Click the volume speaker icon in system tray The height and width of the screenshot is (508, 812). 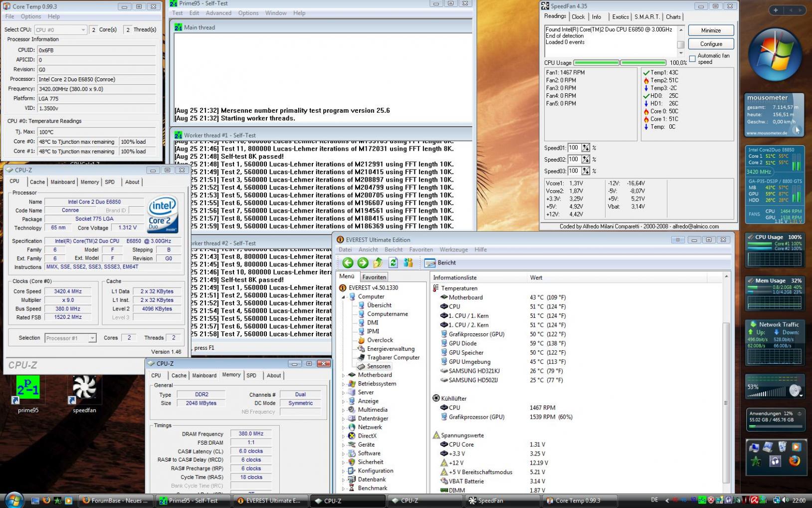pyautogui.click(x=786, y=500)
